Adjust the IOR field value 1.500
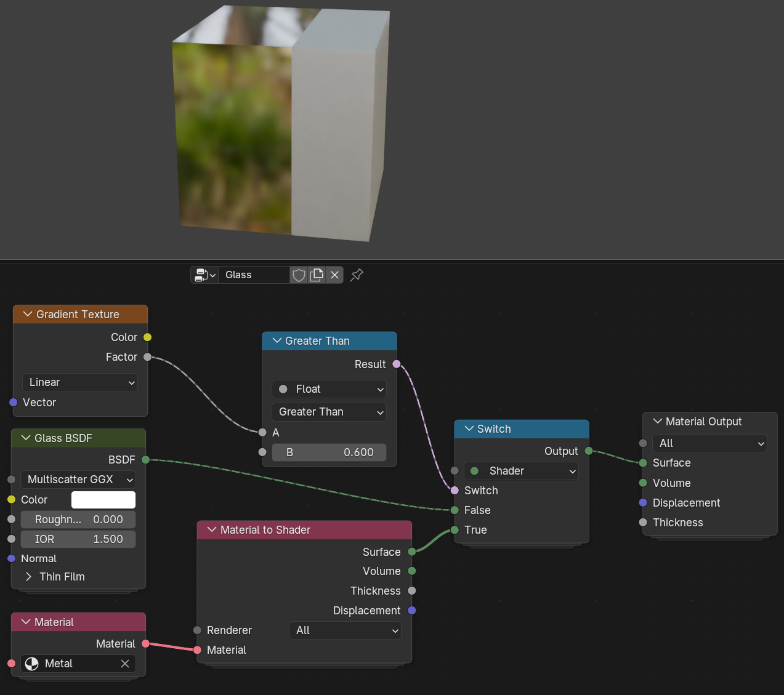Image resolution: width=784 pixels, height=695 pixels. pos(78,539)
